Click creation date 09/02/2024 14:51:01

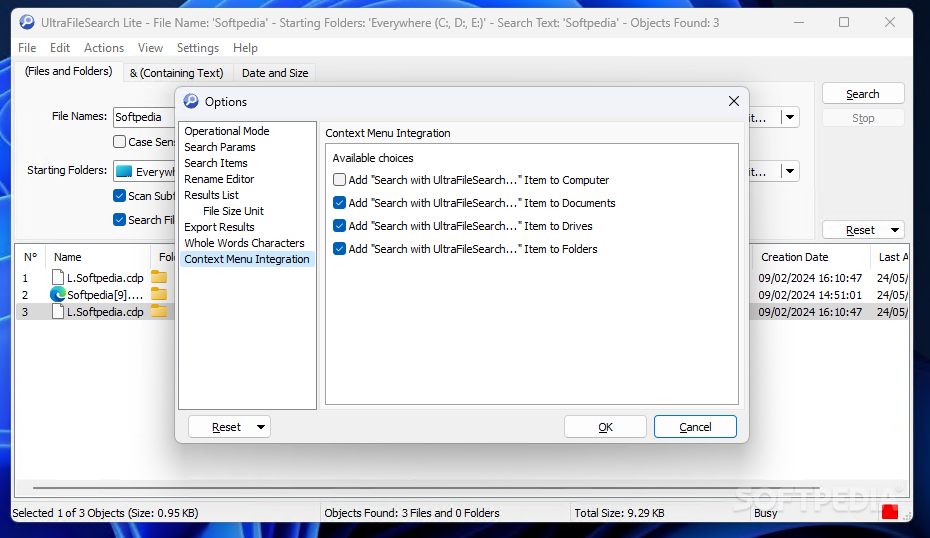[810, 295]
